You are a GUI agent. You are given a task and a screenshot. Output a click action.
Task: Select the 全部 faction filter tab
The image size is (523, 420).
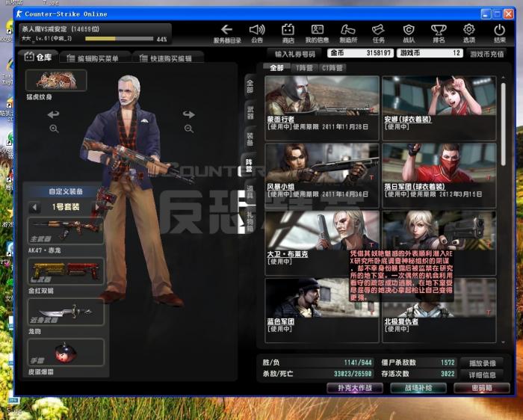coord(276,68)
